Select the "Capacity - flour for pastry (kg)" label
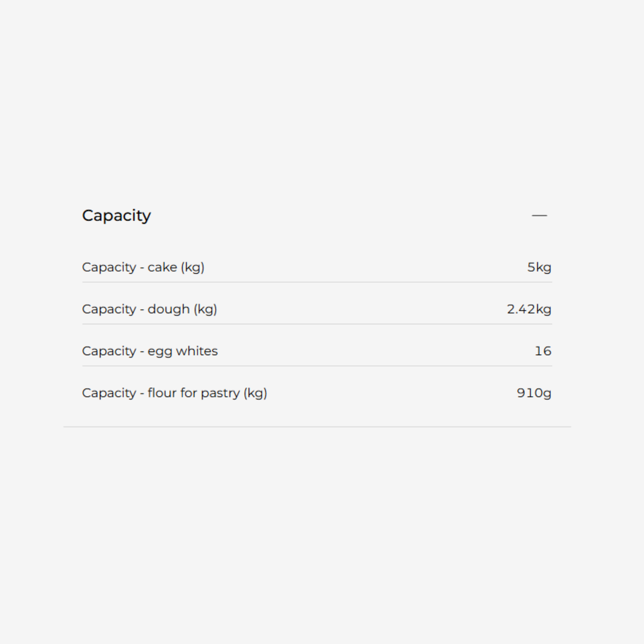The height and width of the screenshot is (644, 644). pos(174,393)
